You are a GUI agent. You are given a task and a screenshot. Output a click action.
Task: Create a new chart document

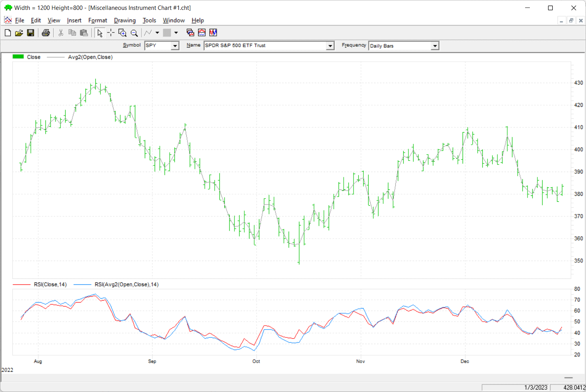tap(8, 33)
